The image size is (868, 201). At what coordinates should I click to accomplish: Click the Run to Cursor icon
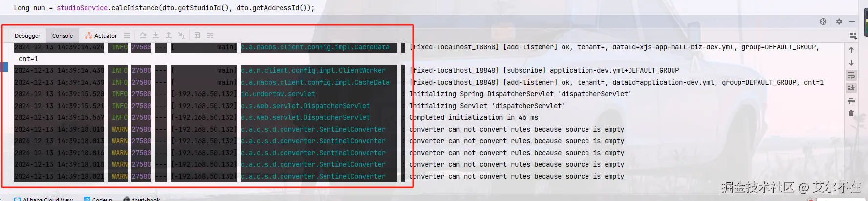click(181, 35)
